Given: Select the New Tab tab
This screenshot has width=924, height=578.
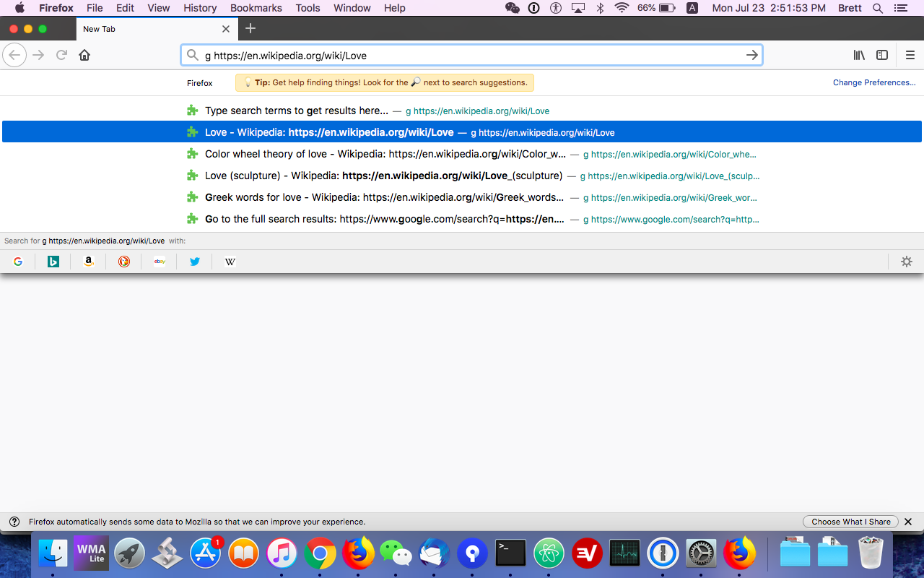Looking at the screenshot, I should tap(156, 29).
